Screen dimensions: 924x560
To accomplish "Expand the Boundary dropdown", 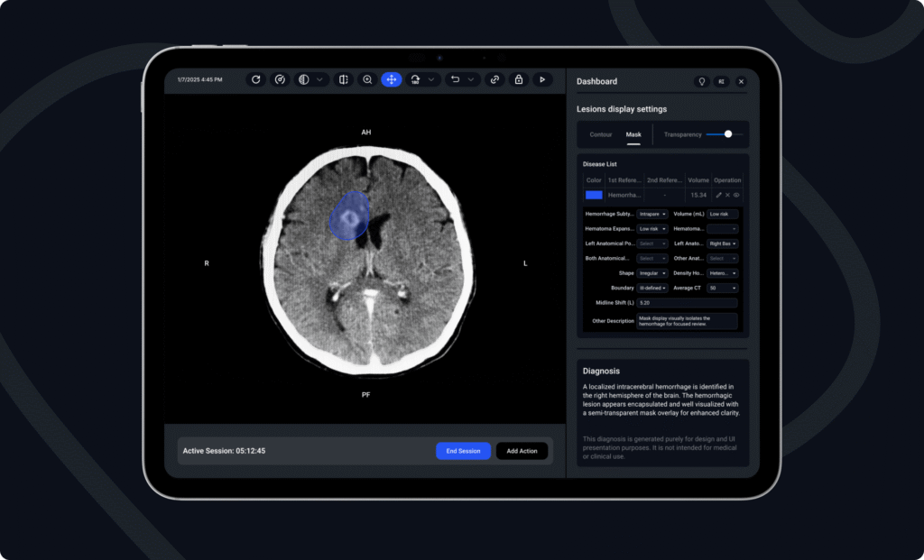I will pos(652,288).
